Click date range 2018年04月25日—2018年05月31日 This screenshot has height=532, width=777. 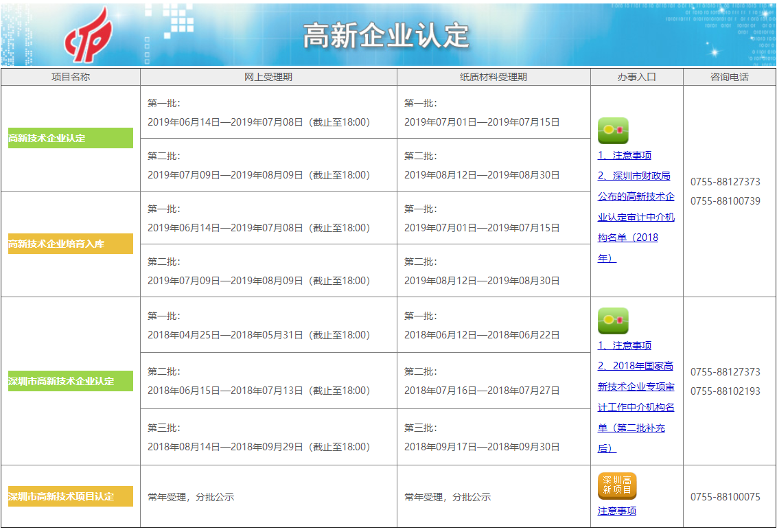[225, 335]
